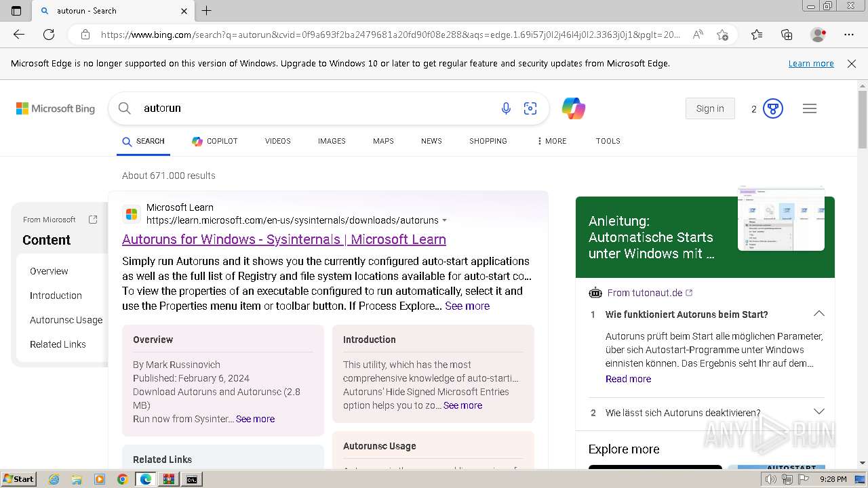The image size is (868, 488).
Task: Launch Internet Explorer from taskbar
Action: [x=54, y=479]
